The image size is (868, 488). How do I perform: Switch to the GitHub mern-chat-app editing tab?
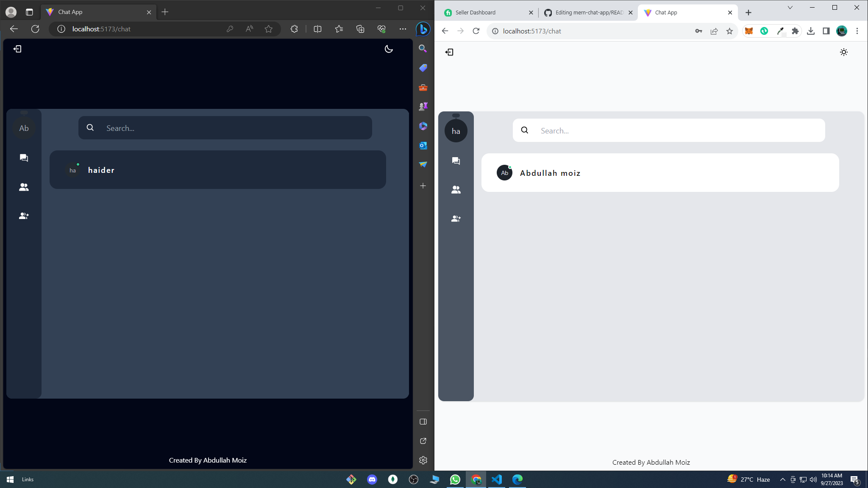(585, 12)
